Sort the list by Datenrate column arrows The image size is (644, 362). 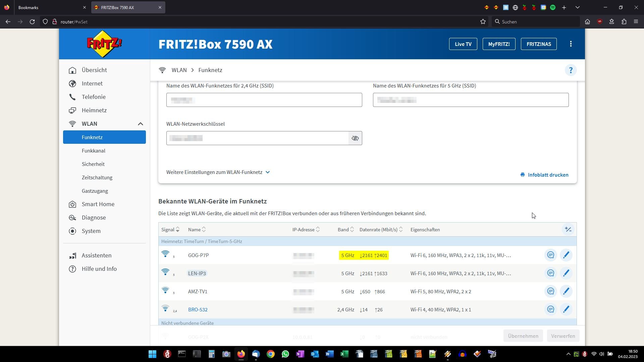400,230
